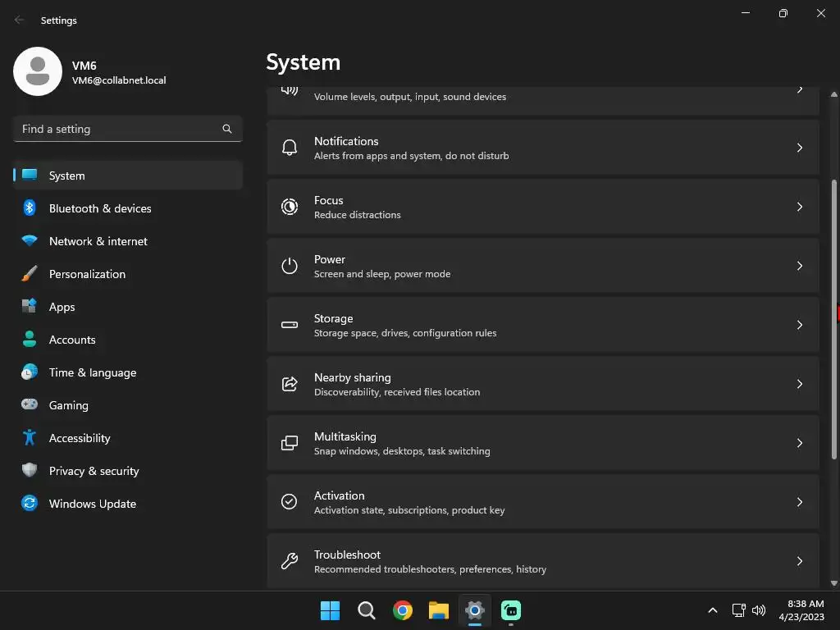Click 'Reduce distractions' text
Screen dimensions: 840x630
[358, 215]
